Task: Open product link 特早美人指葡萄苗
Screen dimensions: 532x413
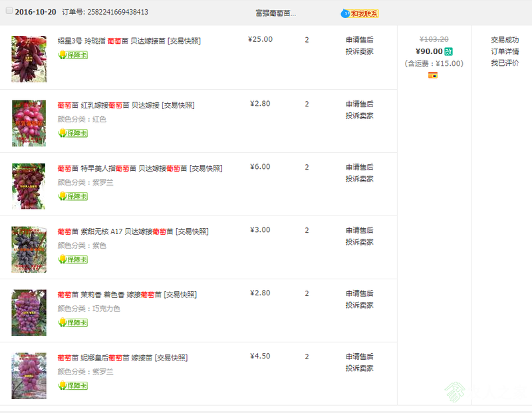Action: [x=140, y=168]
